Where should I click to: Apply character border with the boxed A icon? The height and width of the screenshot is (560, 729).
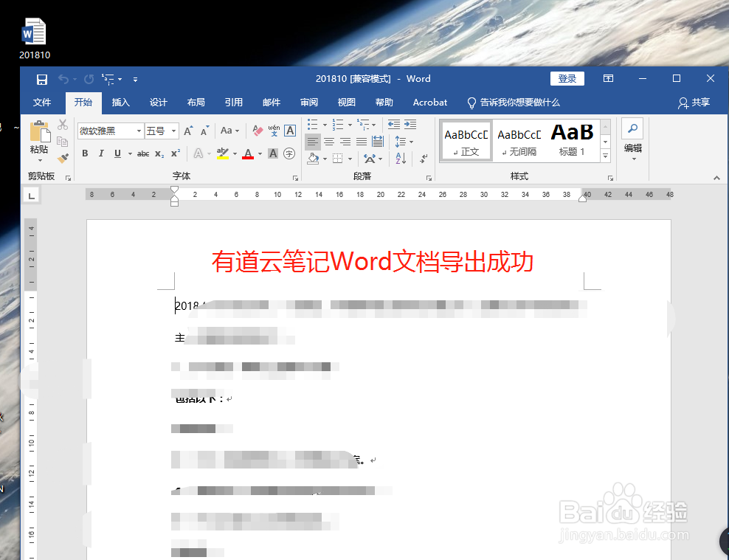pos(290,131)
